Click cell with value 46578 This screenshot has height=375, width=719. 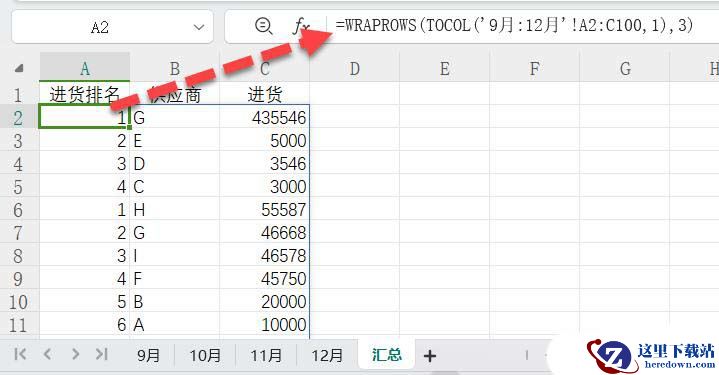265,255
